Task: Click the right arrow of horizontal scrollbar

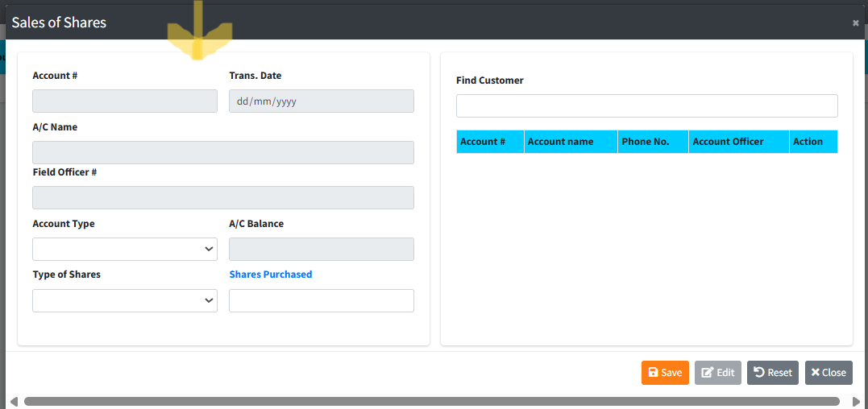Action: pos(856,401)
